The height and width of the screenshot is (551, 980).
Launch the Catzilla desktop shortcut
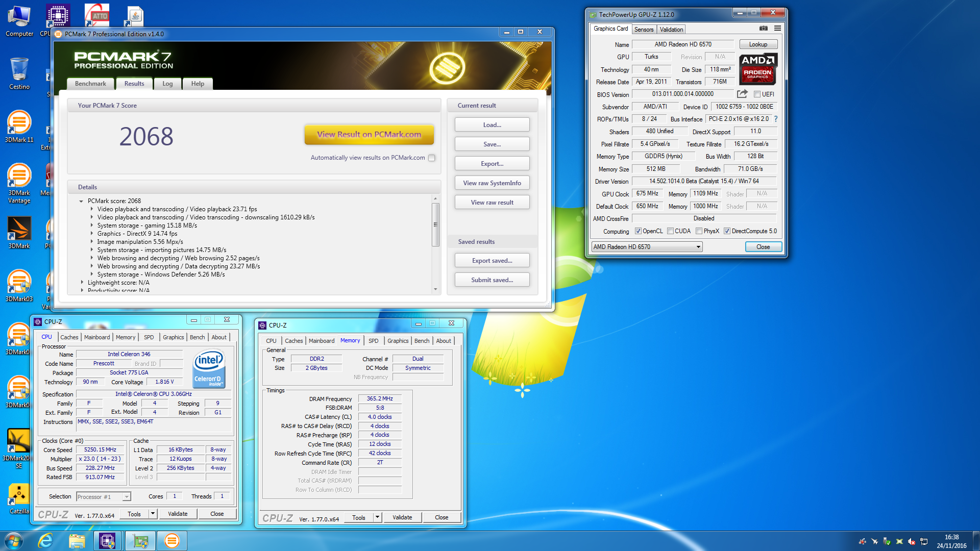click(19, 498)
